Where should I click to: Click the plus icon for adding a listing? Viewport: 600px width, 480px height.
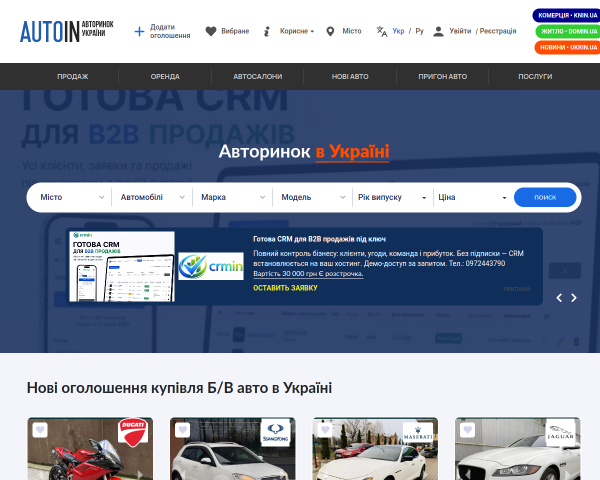pos(139,31)
